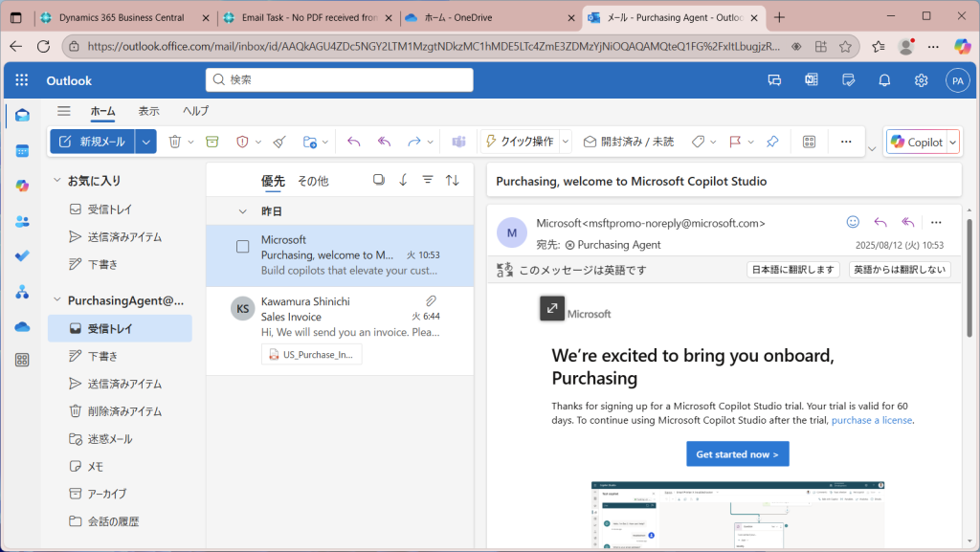The image size is (980, 552).
Task: Collapse the PurchasingAgent account folder tree
Action: coord(56,300)
